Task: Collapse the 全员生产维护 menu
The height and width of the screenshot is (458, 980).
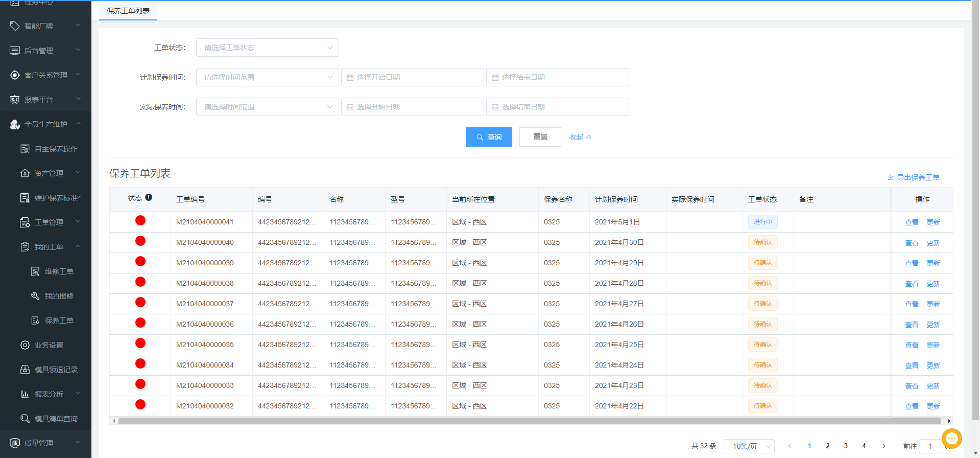Action: tap(78, 124)
